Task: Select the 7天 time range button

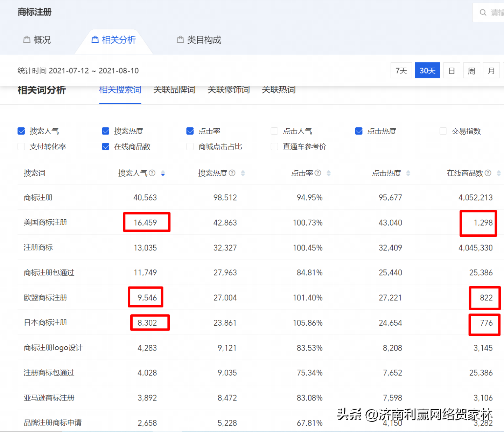Action: [x=401, y=70]
